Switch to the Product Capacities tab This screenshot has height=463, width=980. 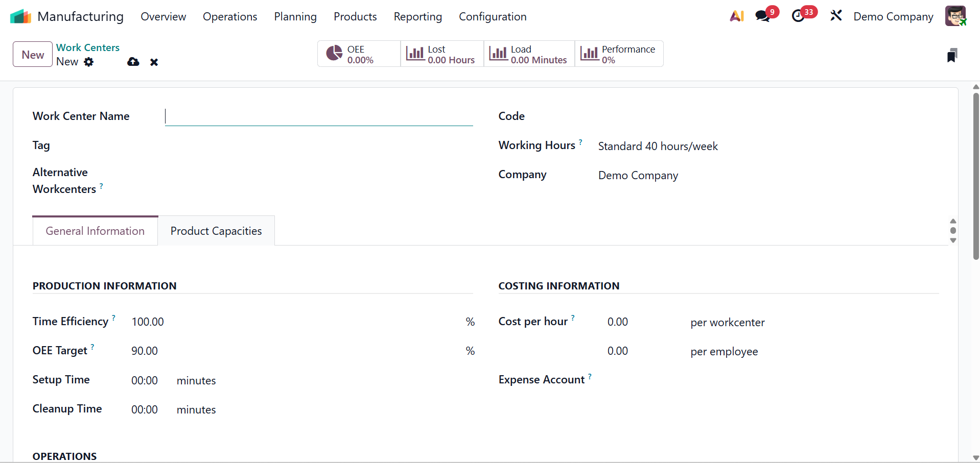216,231
